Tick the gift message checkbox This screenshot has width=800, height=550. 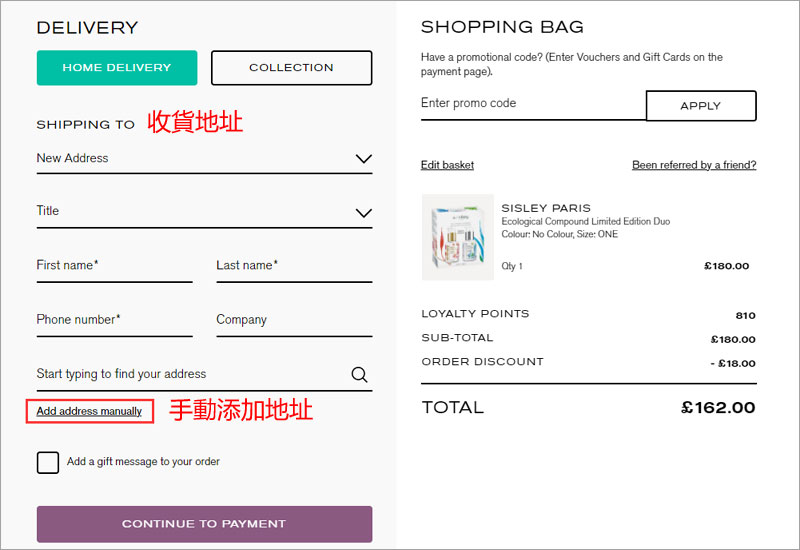(x=47, y=462)
